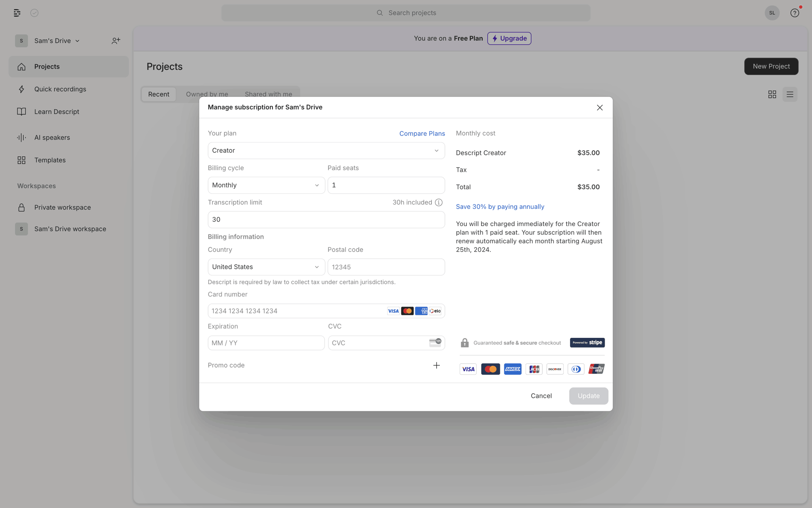This screenshot has width=812, height=508.
Task: Click the Promo code label
Action: click(226, 365)
